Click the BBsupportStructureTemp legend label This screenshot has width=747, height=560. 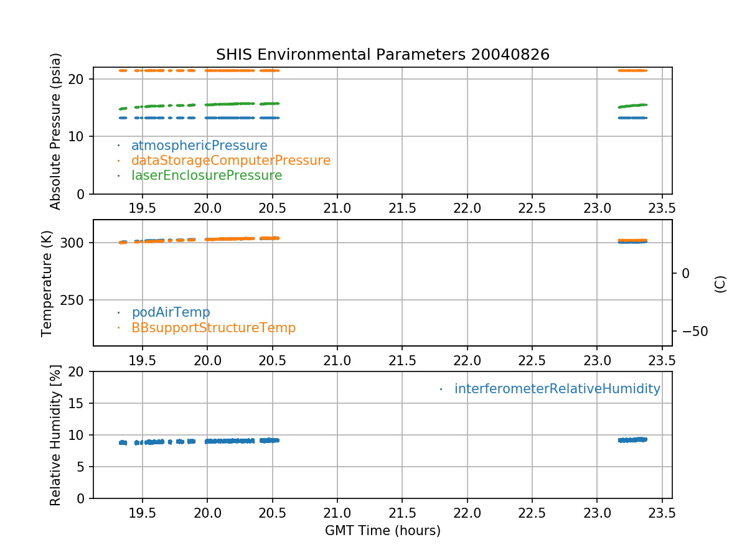213,327
